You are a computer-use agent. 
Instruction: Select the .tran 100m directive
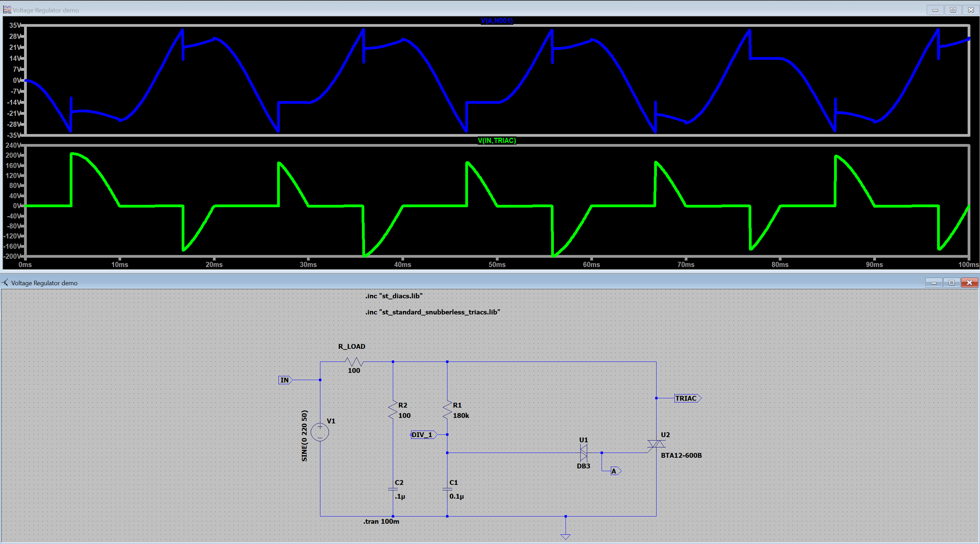click(x=381, y=521)
